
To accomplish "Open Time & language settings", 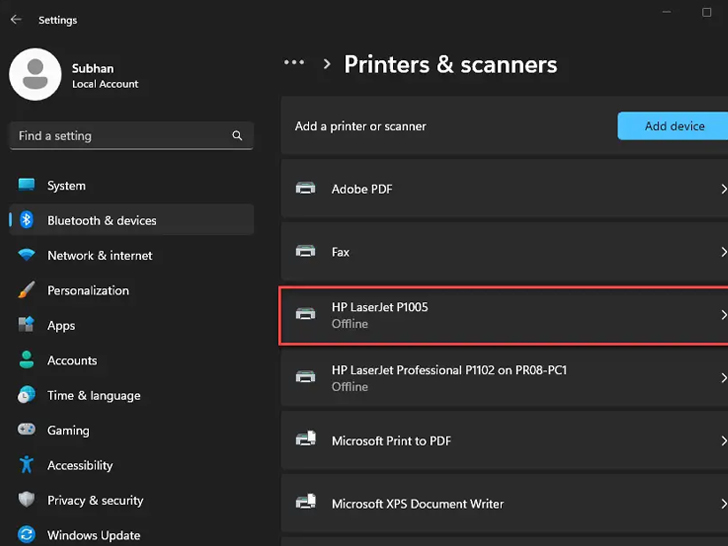I will pyautogui.click(x=131, y=395).
